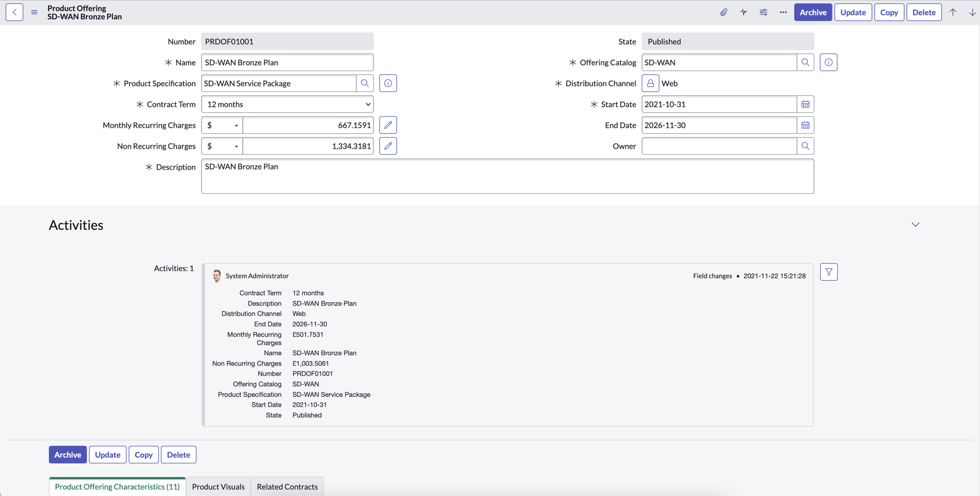Image resolution: width=980 pixels, height=496 pixels.
Task: Unlock the Distribution Channel field
Action: click(x=651, y=83)
